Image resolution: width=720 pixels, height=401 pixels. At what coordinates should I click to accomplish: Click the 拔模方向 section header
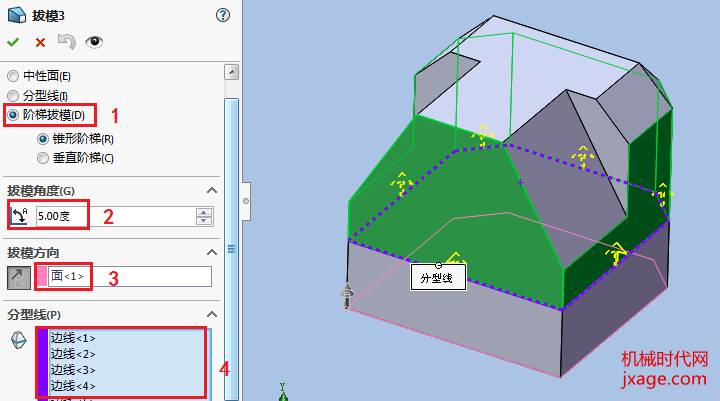point(33,253)
